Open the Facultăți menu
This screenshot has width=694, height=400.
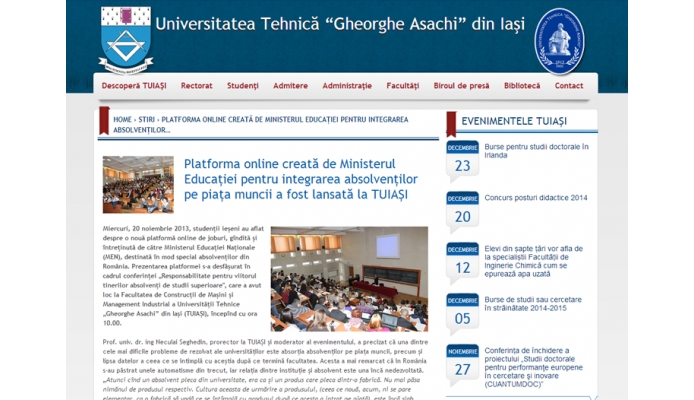click(x=403, y=86)
